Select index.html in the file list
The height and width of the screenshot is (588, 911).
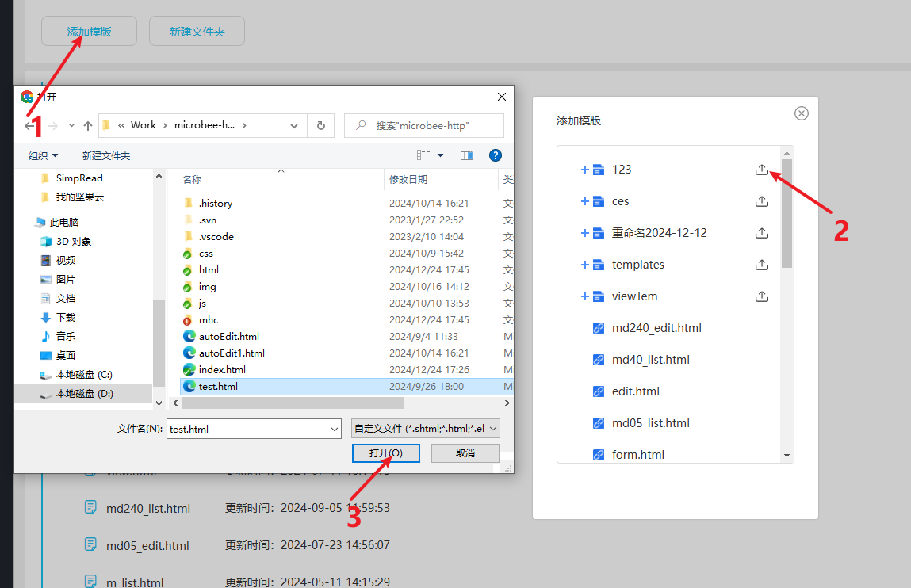[x=222, y=369]
